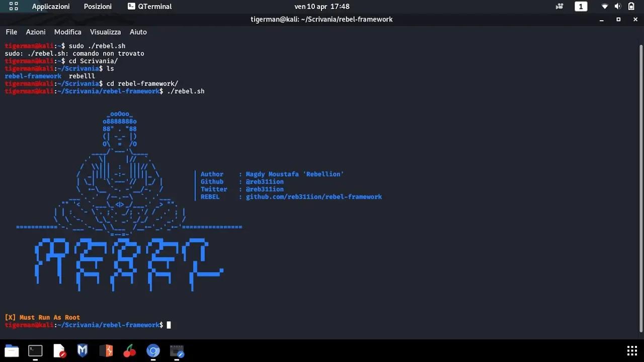Open the Wi-Fi network status icon
This screenshot has width=644, height=362.
click(604, 7)
